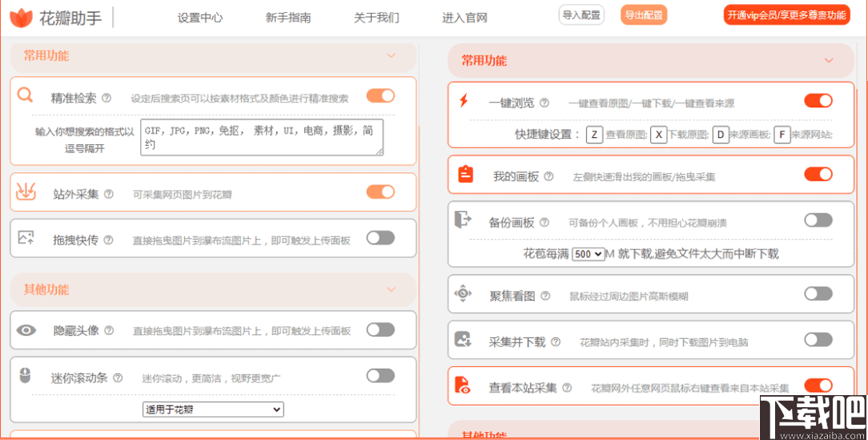The height and width of the screenshot is (440, 868).
Task: Click the 采集并下载 image download icon
Action: [x=462, y=339]
